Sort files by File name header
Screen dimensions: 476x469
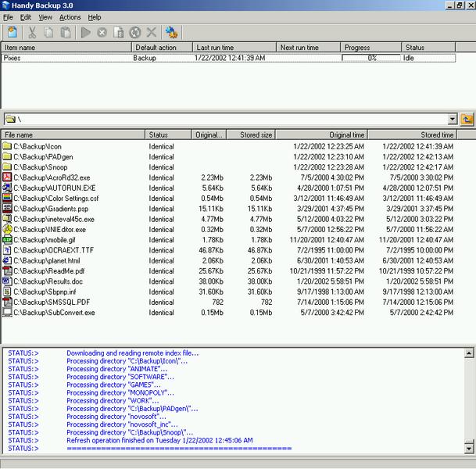pyautogui.click(x=73, y=134)
